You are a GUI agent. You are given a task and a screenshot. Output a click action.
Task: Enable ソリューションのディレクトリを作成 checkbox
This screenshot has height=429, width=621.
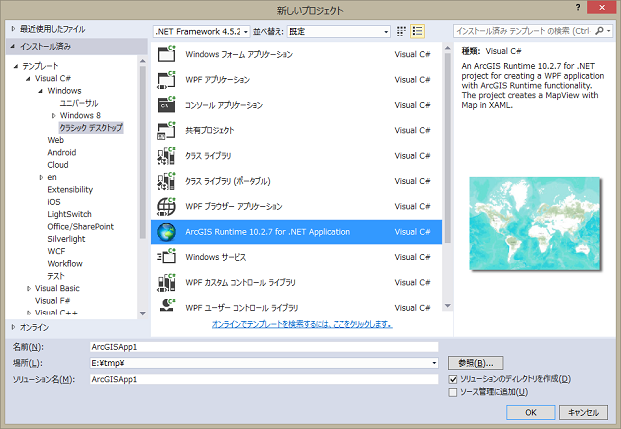point(453,379)
